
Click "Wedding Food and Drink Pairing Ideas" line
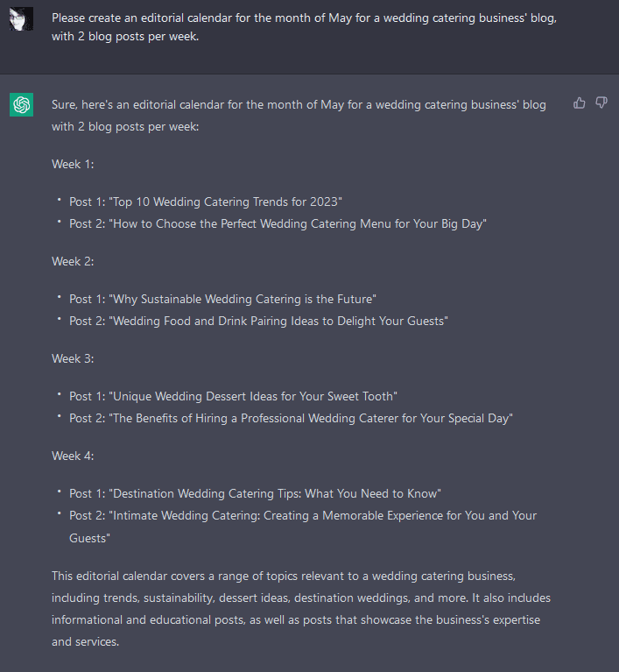(x=259, y=321)
